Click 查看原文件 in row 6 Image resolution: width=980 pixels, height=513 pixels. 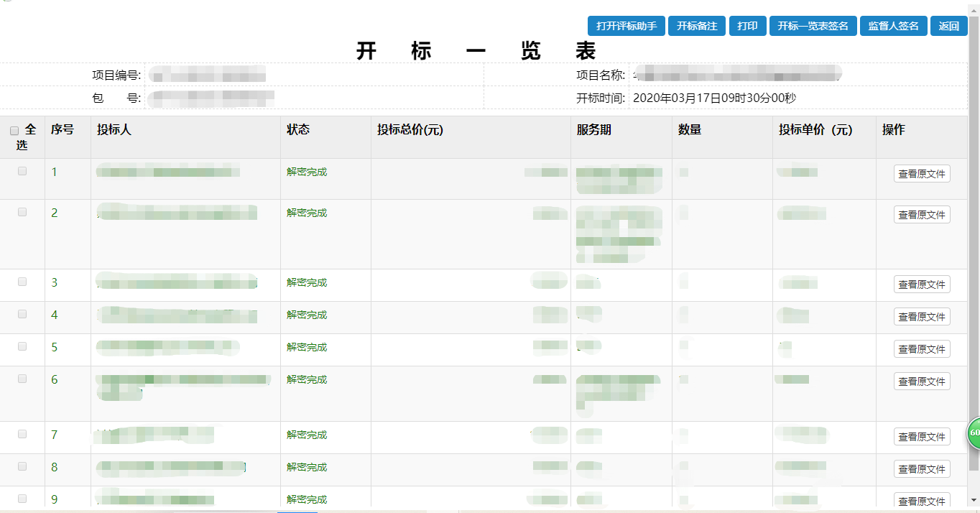pyautogui.click(x=921, y=382)
